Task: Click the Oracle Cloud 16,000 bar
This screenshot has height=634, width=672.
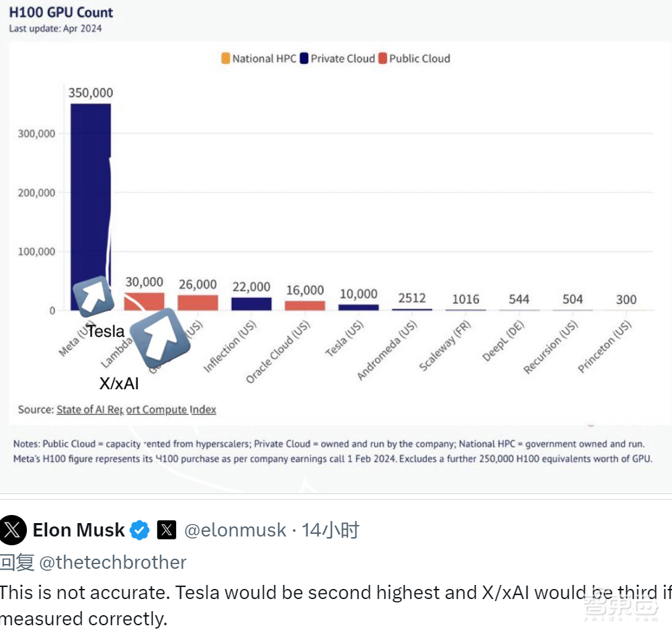Action: 305,306
